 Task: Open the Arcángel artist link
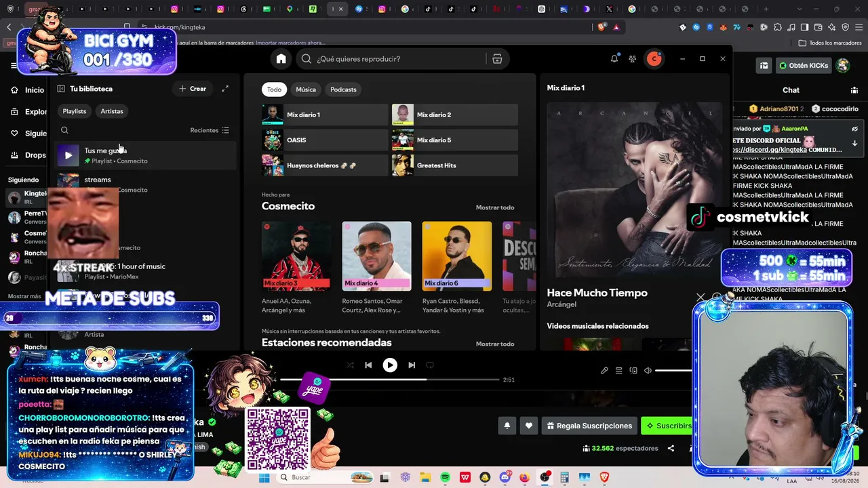pos(561,304)
